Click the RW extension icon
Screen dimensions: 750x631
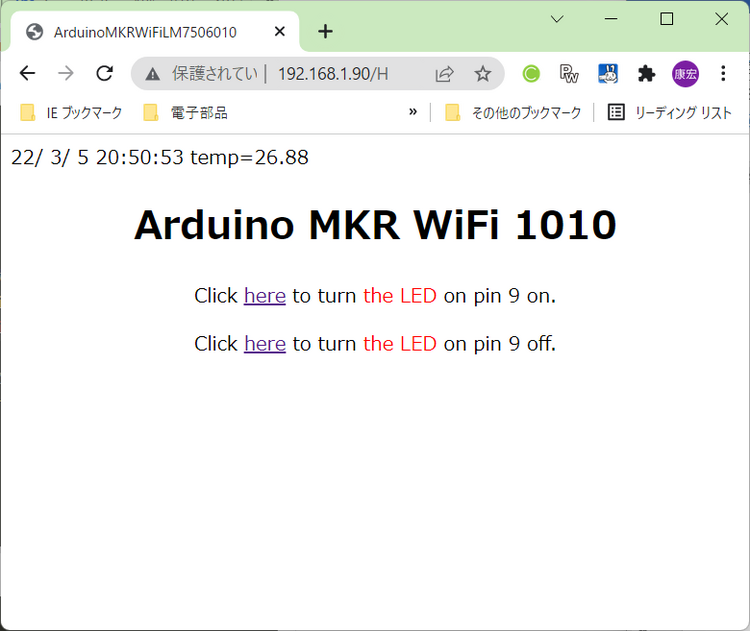click(569, 73)
